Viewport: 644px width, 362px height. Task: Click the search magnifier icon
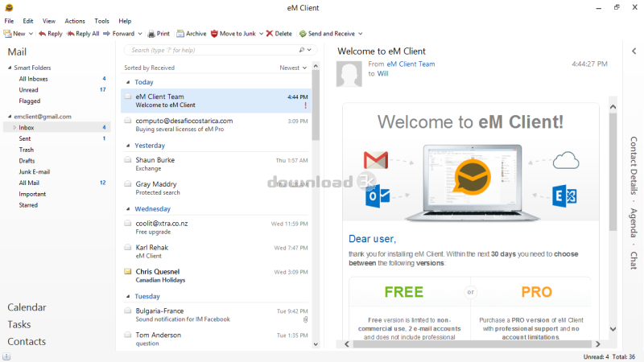[302, 50]
